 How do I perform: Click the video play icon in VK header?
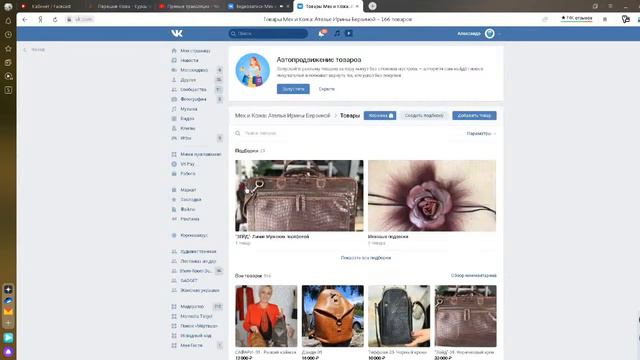coord(349,33)
